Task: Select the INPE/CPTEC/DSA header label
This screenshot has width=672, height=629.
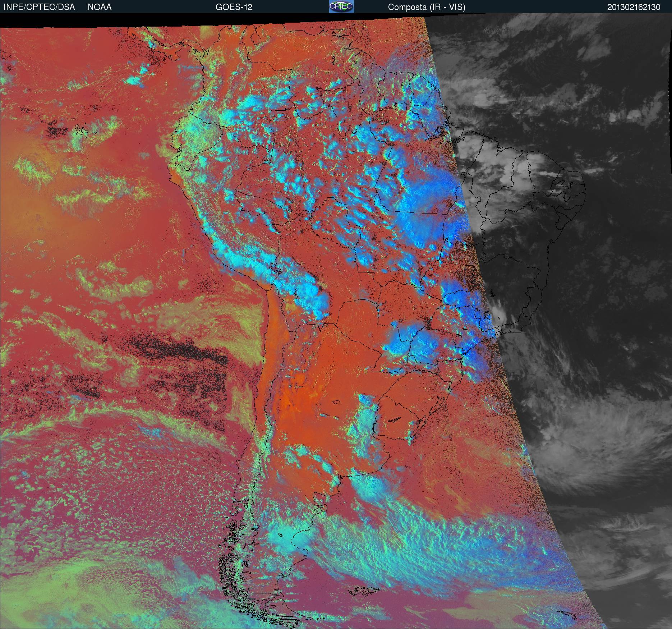Action: tap(39, 7)
